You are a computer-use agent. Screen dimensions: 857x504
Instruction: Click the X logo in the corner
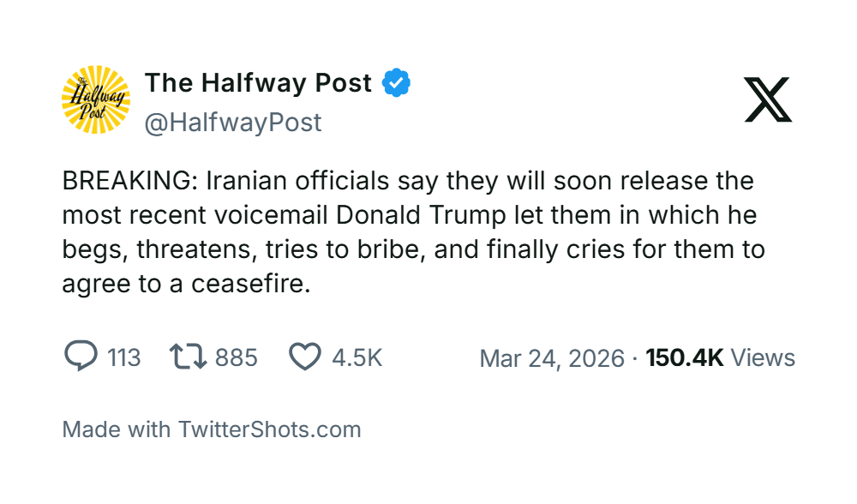768,99
